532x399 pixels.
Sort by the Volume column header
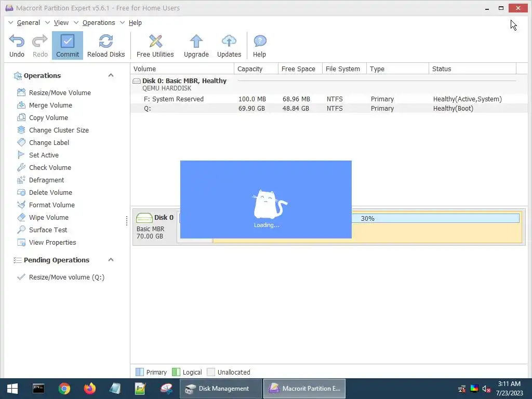point(182,69)
